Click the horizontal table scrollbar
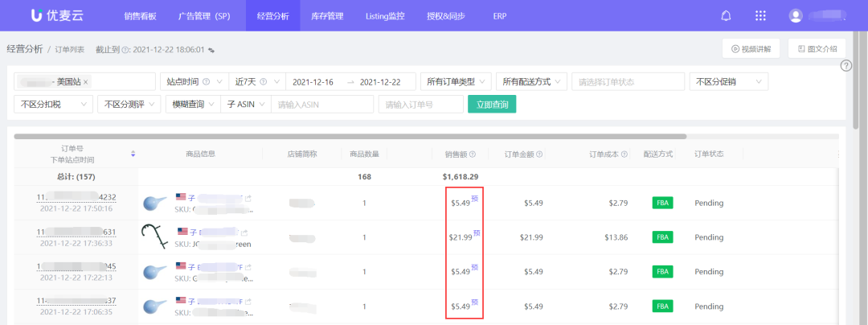 click(350, 136)
